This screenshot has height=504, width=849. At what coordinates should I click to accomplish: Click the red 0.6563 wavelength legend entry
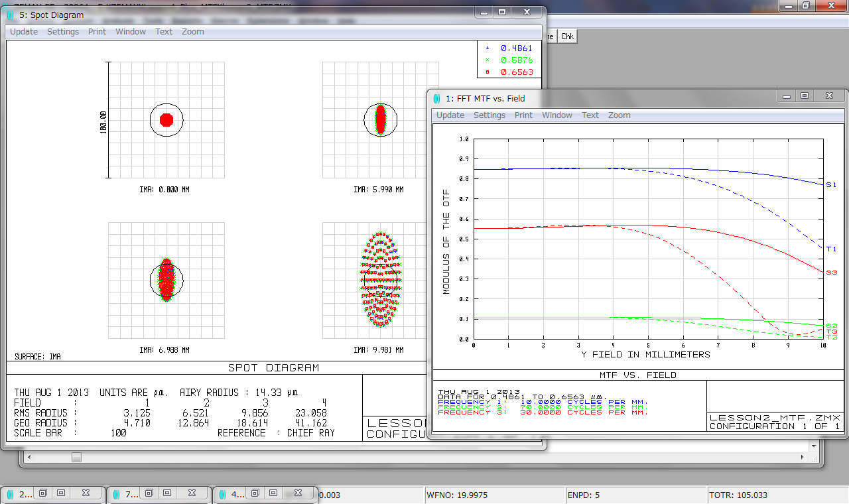click(509, 72)
